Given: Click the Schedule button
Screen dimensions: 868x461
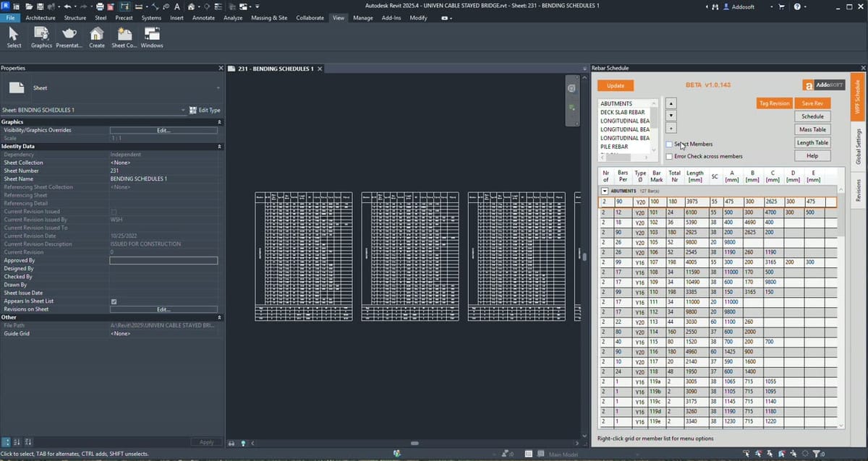Looking at the screenshot, I should pos(813,116).
